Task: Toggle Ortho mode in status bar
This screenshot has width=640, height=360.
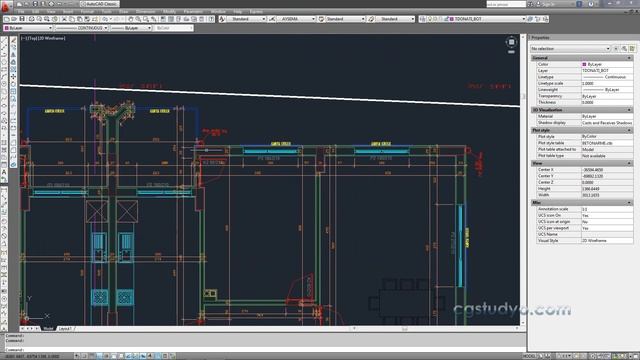Action: click(99, 356)
